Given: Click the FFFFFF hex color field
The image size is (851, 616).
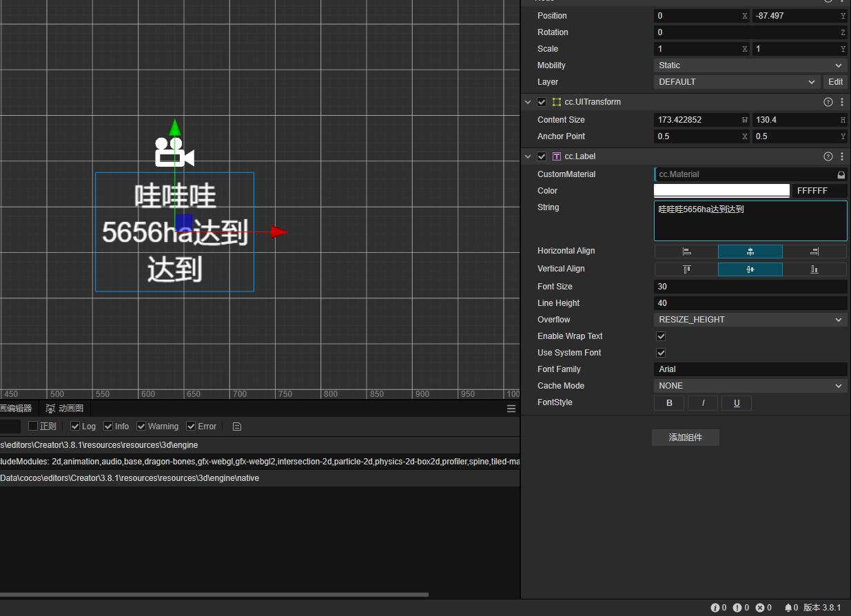Looking at the screenshot, I should 819,191.
